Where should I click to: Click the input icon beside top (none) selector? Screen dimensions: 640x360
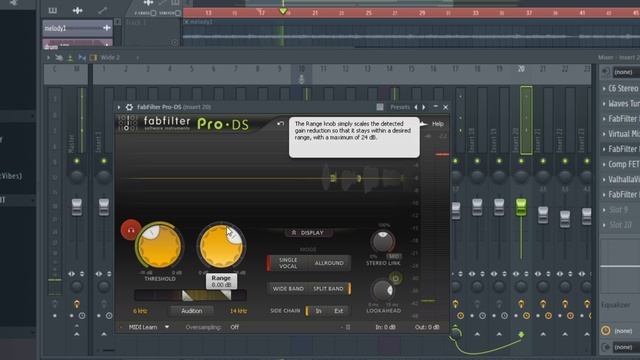[x=606, y=72]
